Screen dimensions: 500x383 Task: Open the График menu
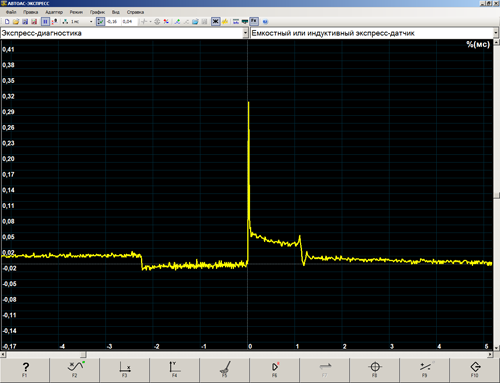coord(97,12)
